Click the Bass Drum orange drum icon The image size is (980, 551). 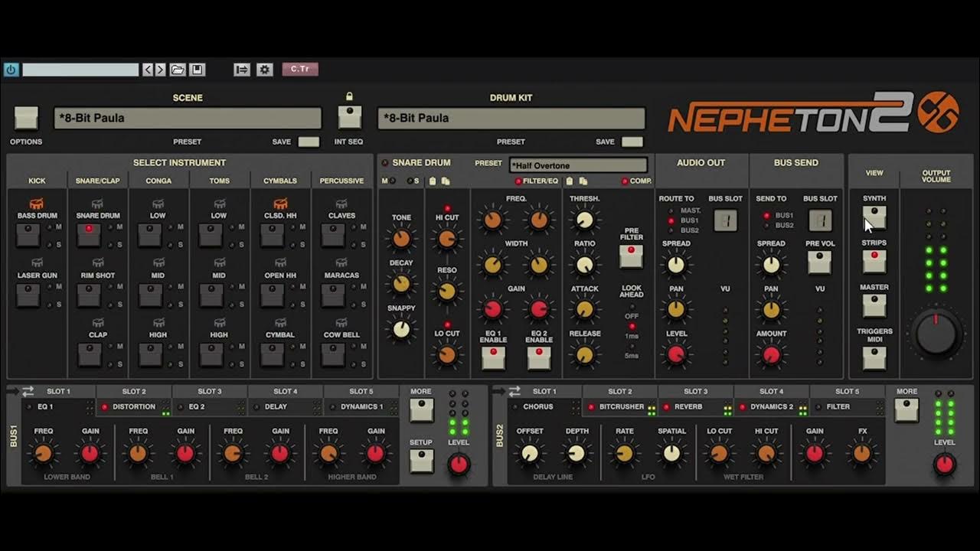pos(37,204)
